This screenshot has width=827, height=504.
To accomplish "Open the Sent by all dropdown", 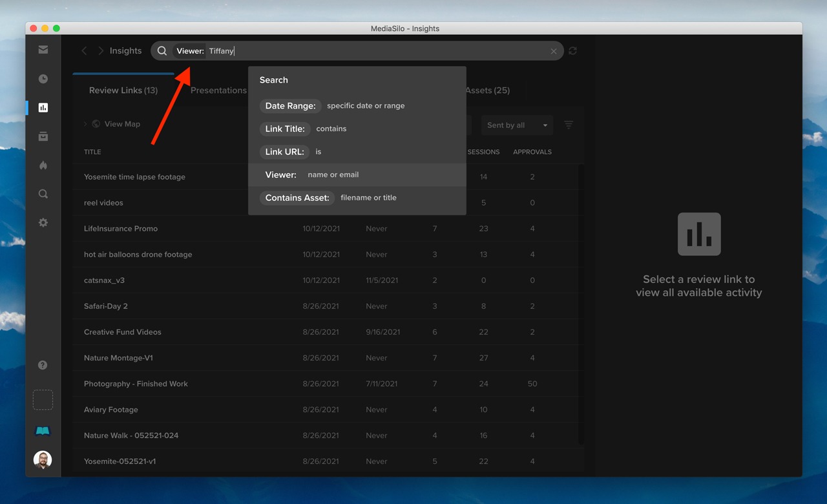I will pyautogui.click(x=517, y=125).
